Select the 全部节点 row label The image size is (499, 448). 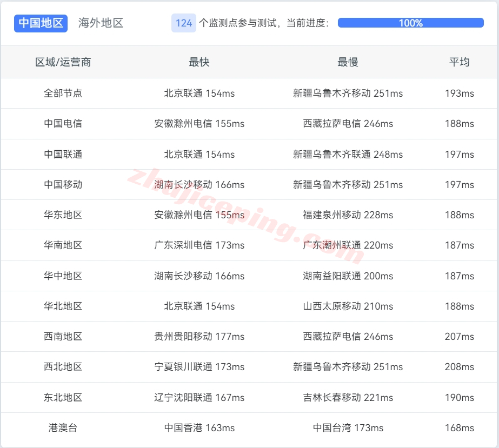coord(63,93)
